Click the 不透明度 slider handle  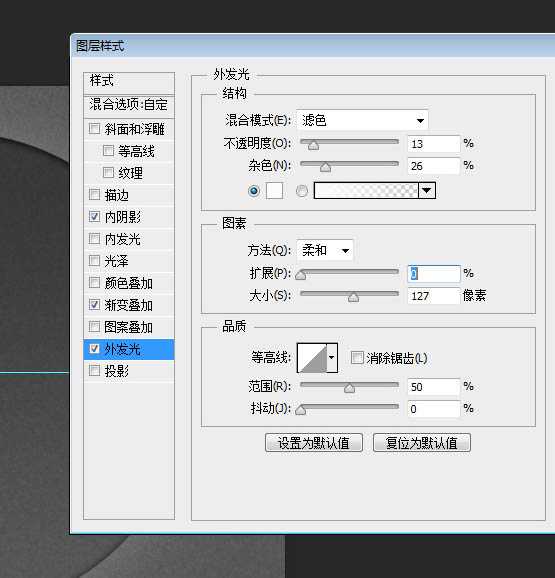point(313,145)
